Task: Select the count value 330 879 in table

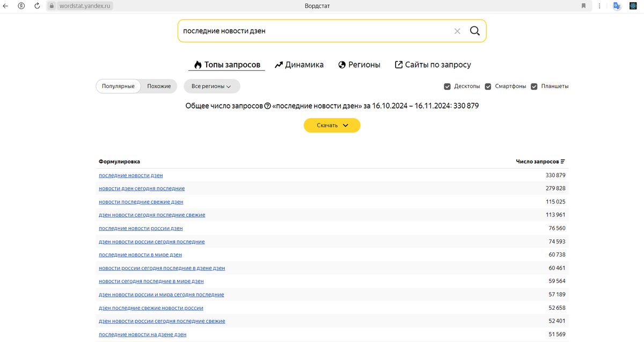Action: [555, 176]
